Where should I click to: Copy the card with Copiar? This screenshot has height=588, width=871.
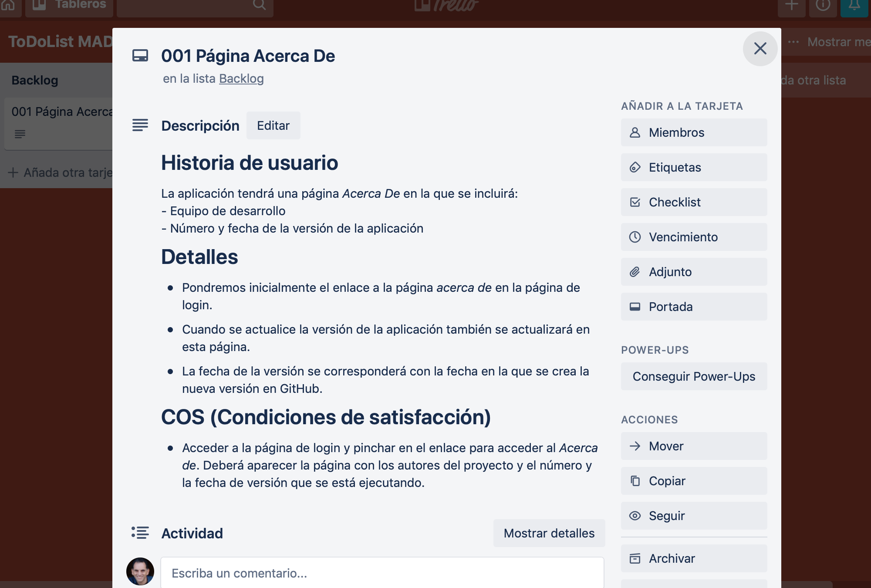(694, 481)
